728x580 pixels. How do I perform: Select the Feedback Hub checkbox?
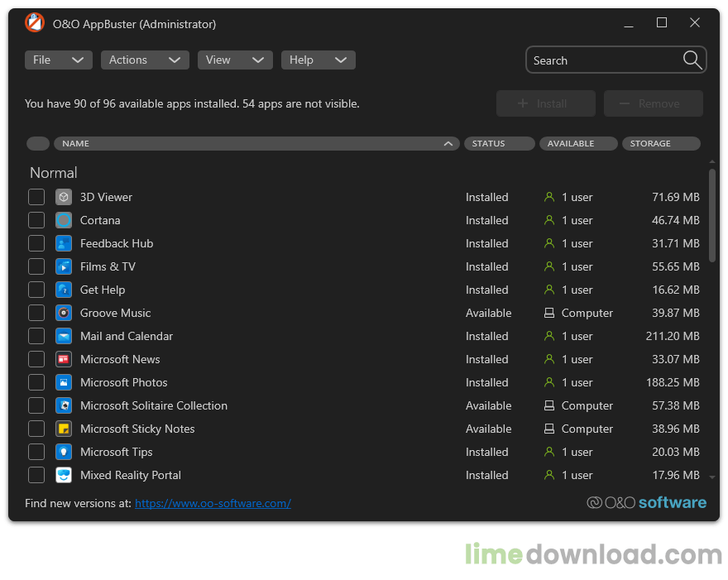coord(36,243)
